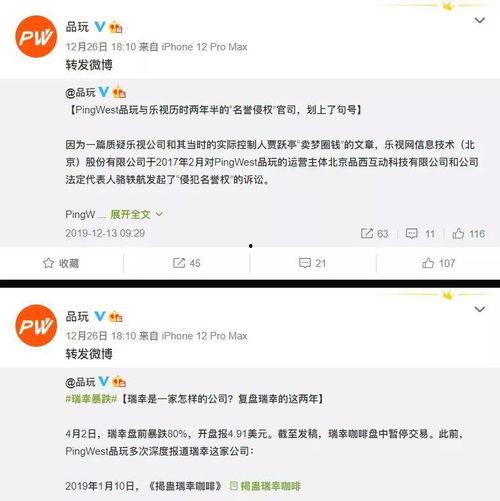Like the post showing 107 likes

click(428, 263)
